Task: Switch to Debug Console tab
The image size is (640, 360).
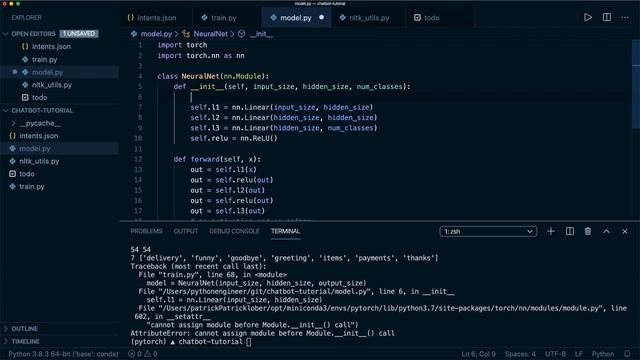Action: (x=234, y=231)
